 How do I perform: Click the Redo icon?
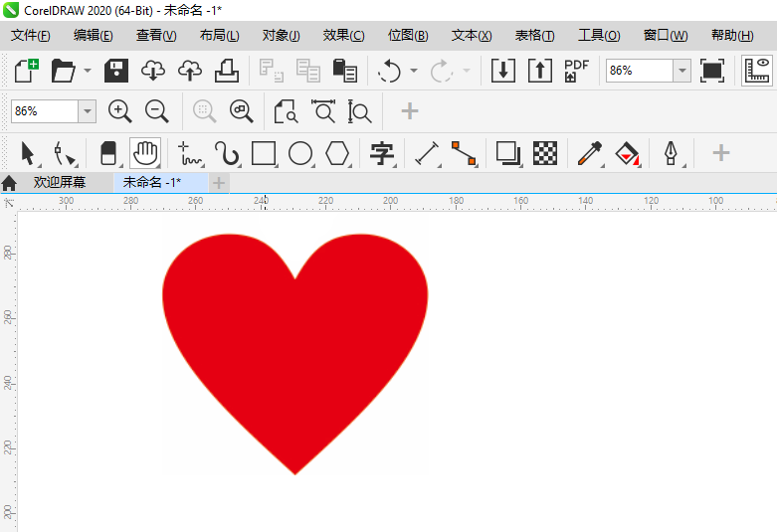coord(442,71)
